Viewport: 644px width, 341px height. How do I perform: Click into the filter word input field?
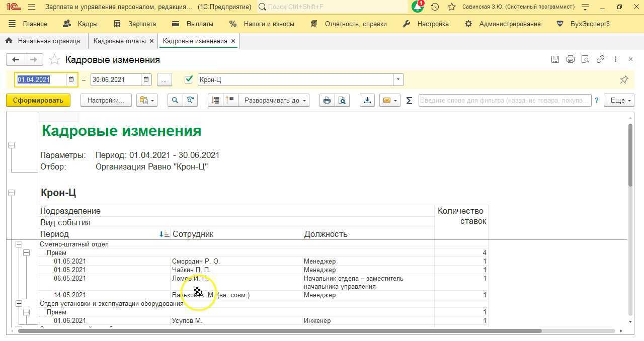click(x=503, y=100)
